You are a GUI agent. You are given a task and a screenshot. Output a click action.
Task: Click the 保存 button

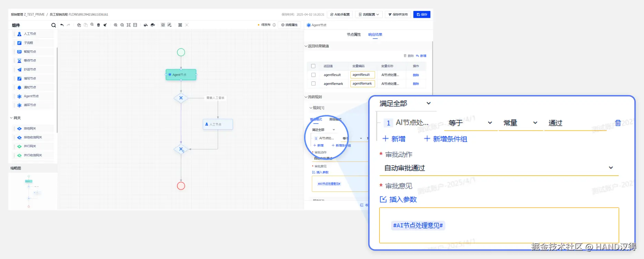click(x=422, y=14)
